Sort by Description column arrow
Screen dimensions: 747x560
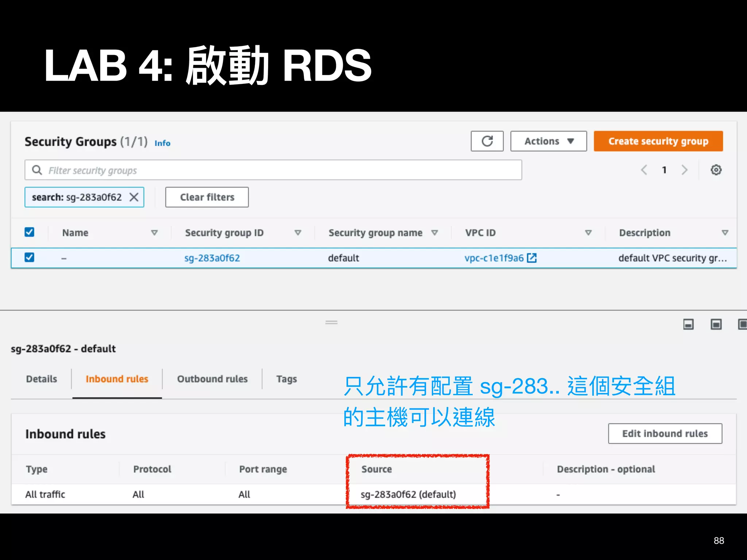click(x=725, y=233)
